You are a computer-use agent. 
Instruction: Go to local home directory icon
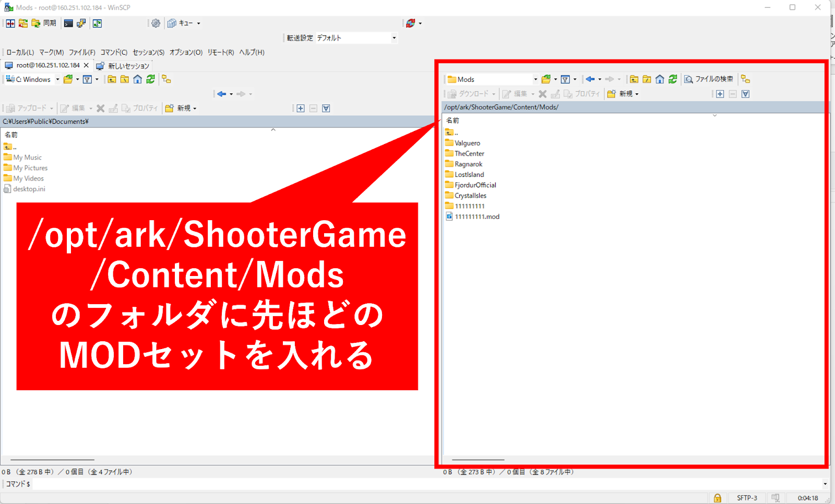(x=138, y=79)
